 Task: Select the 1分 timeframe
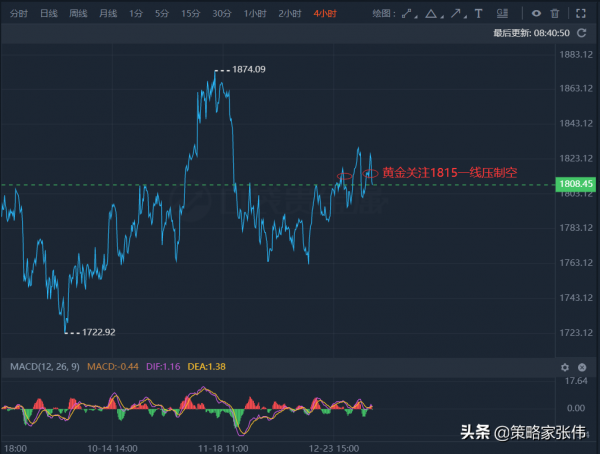(x=136, y=14)
